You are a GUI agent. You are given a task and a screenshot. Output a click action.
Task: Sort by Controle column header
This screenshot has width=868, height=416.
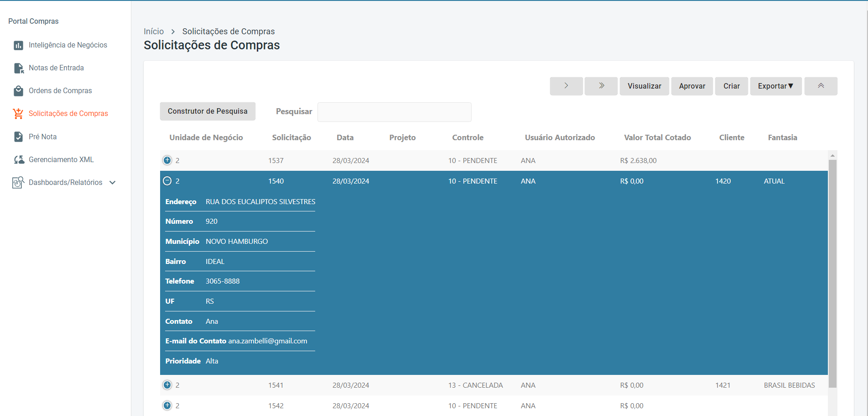pyautogui.click(x=468, y=137)
